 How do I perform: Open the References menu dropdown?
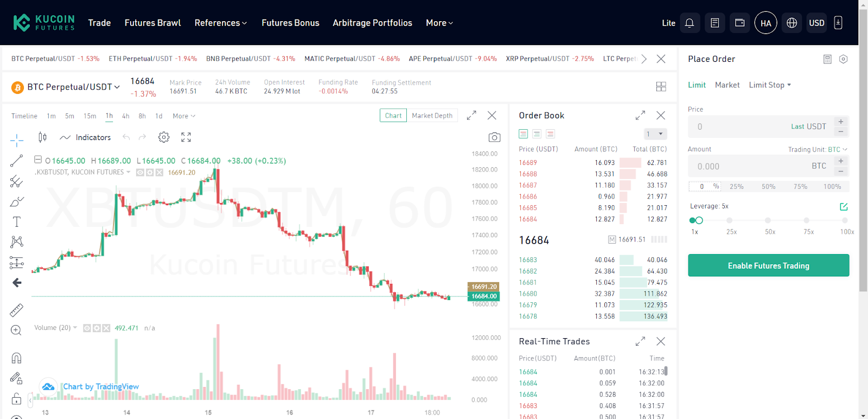click(x=220, y=23)
